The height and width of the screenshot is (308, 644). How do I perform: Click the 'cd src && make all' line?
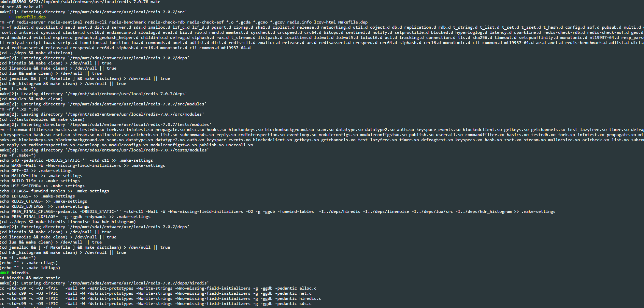(22, 7)
